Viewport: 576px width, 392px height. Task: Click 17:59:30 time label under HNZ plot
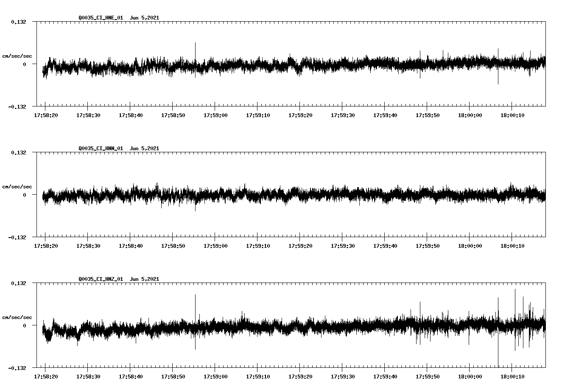coord(343,376)
